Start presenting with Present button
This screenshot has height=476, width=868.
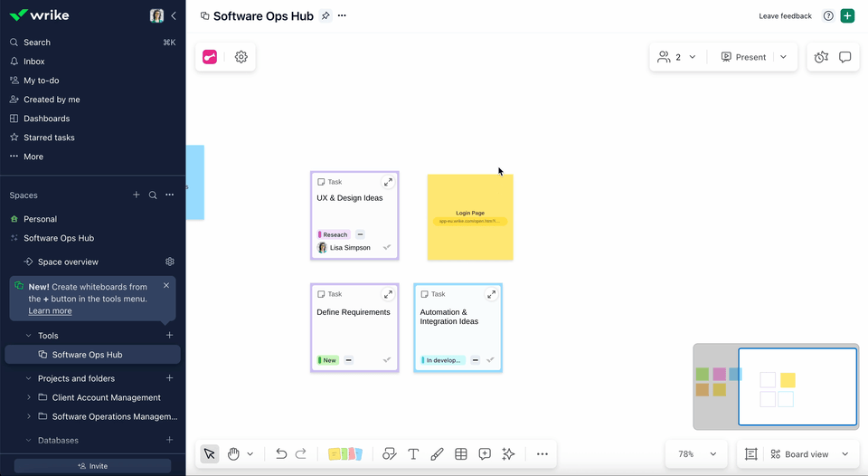743,56
